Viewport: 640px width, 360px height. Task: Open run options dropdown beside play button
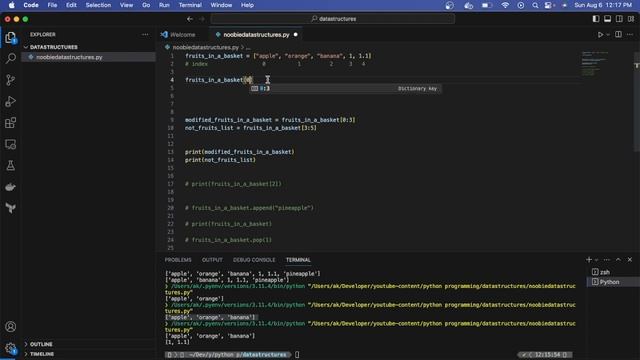(608, 35)
